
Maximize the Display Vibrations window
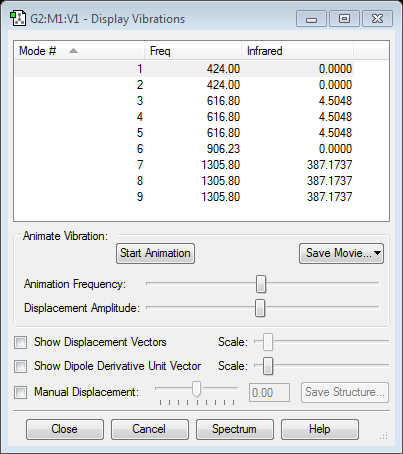click(x=344, y=19)
